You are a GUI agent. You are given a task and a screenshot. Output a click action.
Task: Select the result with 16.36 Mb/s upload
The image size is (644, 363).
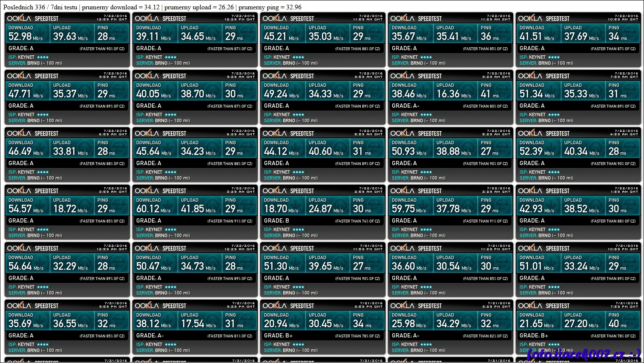451,98
